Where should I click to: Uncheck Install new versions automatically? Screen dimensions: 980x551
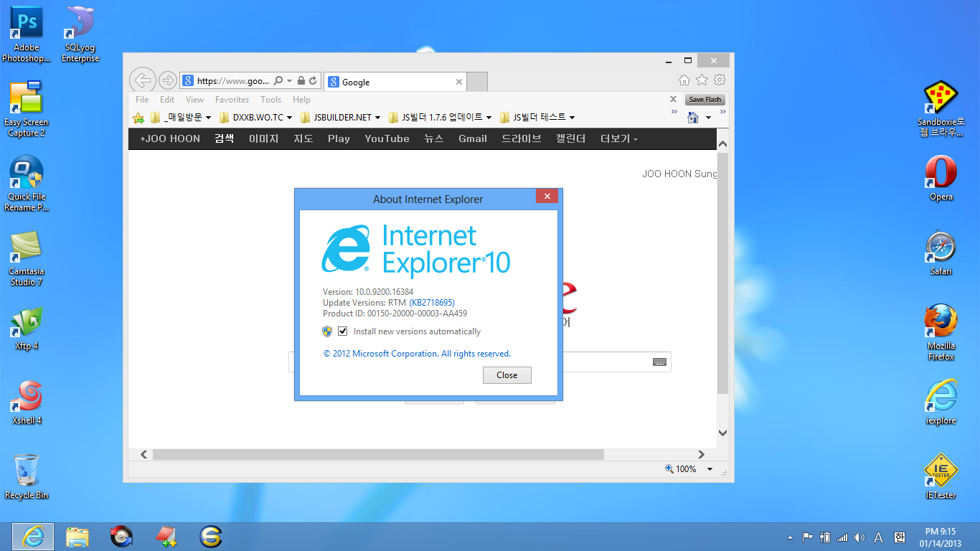343,331
